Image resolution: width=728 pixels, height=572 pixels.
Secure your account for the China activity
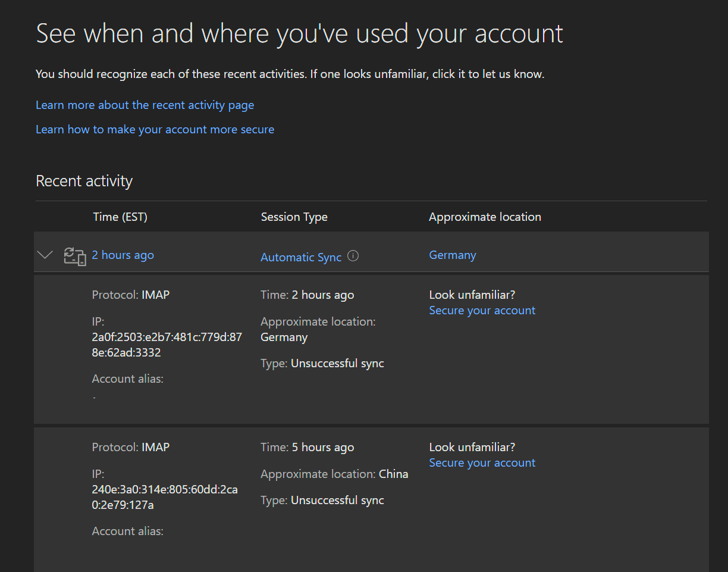click(482, 462)
